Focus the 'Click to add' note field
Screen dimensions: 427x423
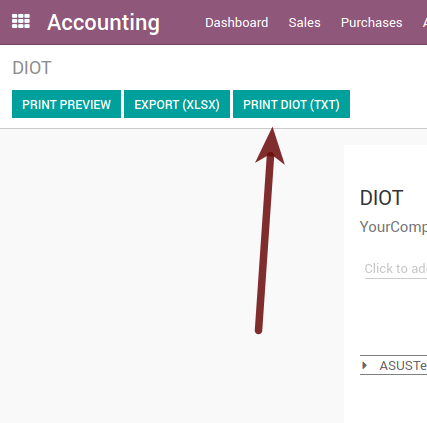point(396,269)
